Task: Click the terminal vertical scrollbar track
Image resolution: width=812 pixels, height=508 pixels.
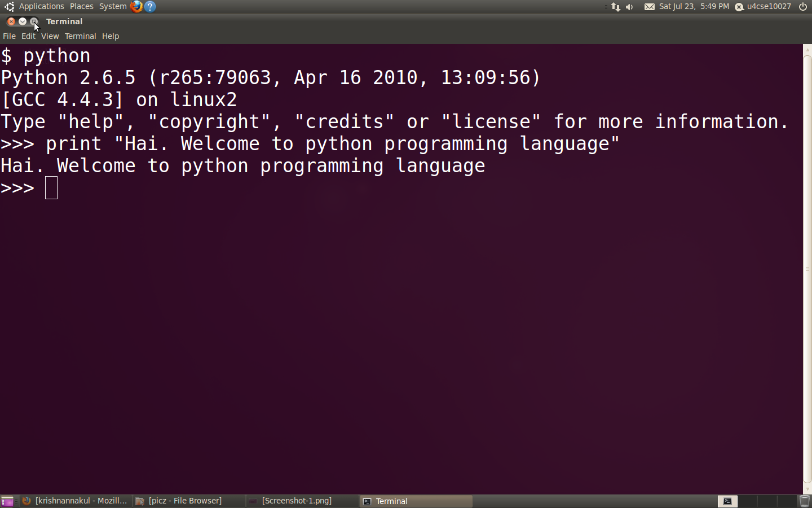Action: 807,269
